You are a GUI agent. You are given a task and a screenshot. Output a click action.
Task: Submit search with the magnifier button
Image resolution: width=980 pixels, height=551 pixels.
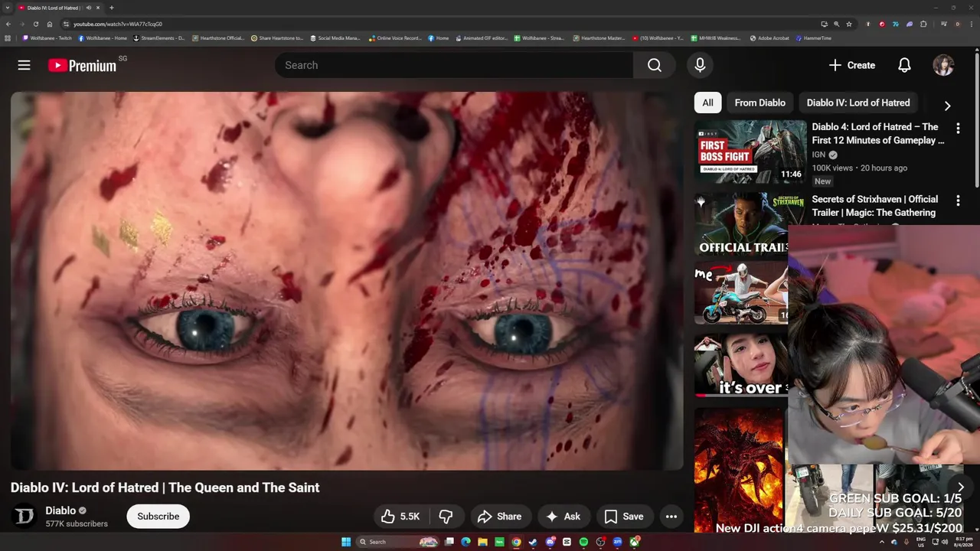654,65
